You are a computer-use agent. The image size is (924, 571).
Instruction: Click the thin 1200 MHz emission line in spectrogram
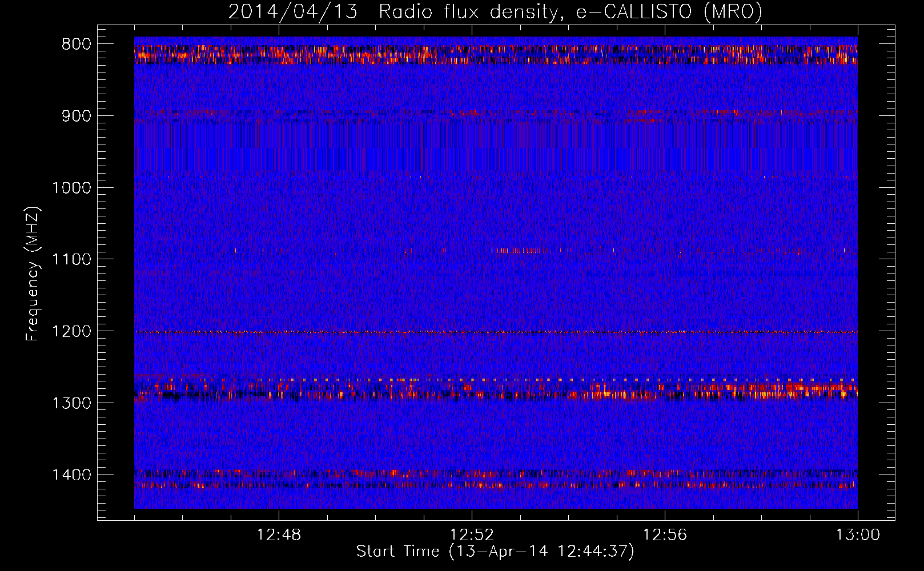coord(496,332)
